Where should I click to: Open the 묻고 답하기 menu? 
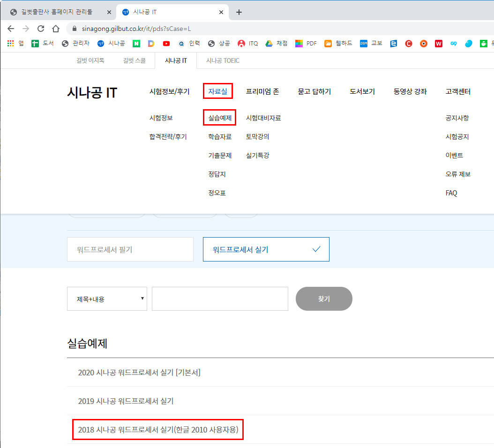click(314, 91)
